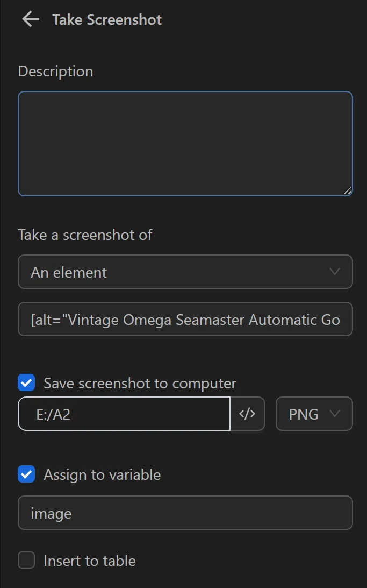
Task: Click the 'Insert to table' label text
Action: point(90,561)
